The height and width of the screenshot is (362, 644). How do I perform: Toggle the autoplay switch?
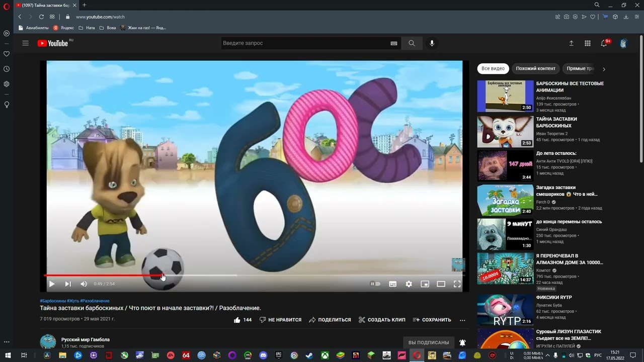coord(375,284)
